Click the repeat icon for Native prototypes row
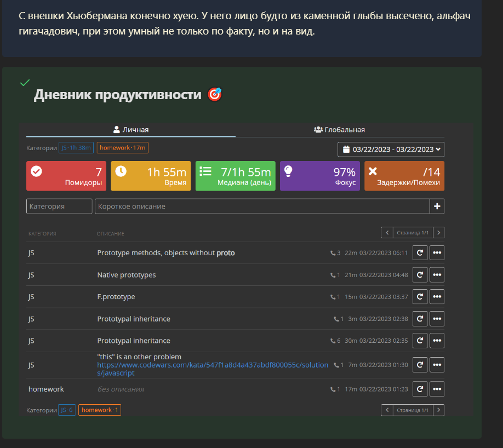The width and height of the screenshot is (503, 448). [x=420, y=275]
